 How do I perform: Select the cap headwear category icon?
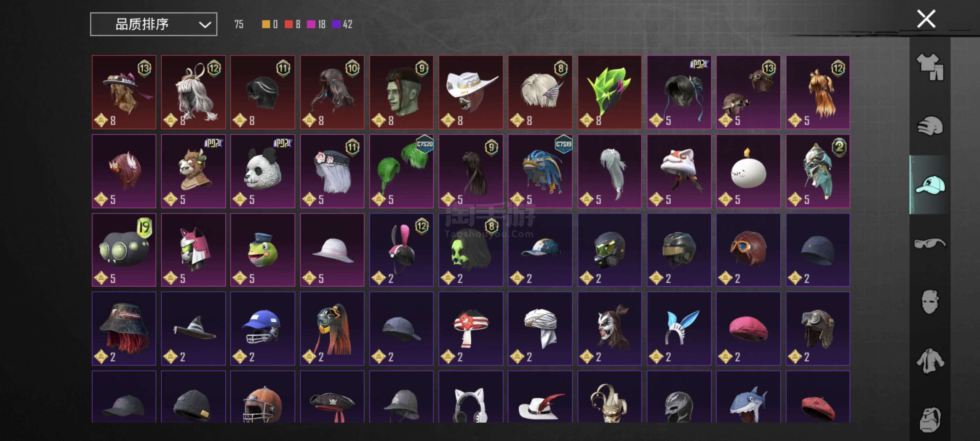click(930, 185)
